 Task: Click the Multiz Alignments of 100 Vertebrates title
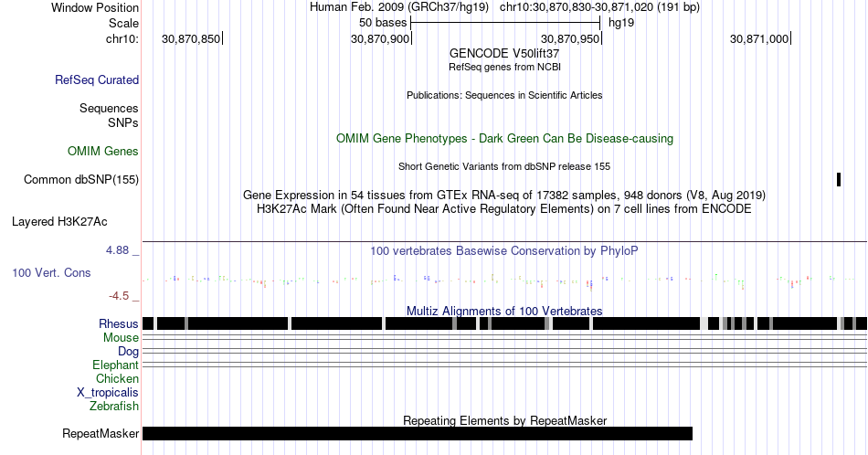(x=504, y=311)
